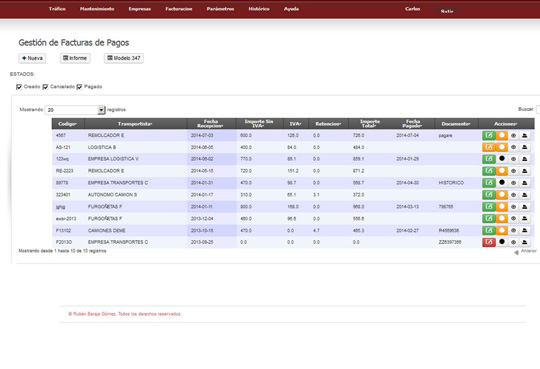Viewport: 540px width, 369px height.
Task: Edit invoice 123wq via its green pencil icon
Action: pos(489,159)
